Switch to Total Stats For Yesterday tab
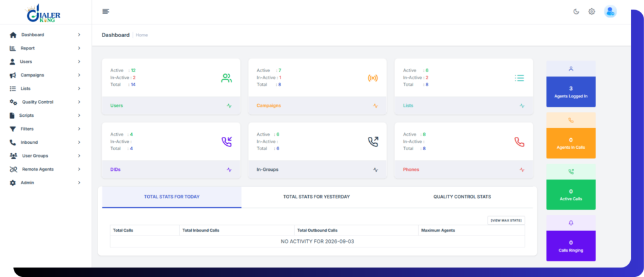644x277 pixels. (316, 197)
